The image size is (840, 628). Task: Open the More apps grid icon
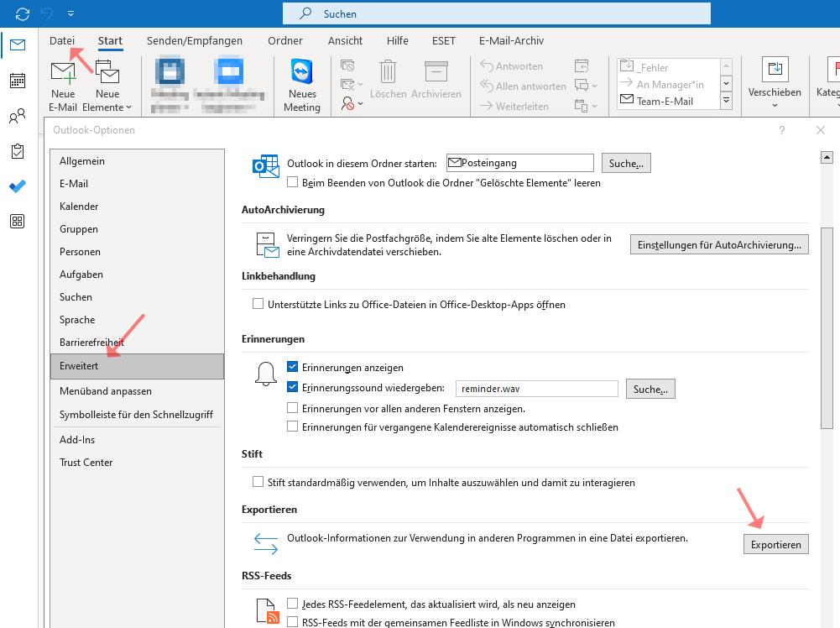[17, 222]
